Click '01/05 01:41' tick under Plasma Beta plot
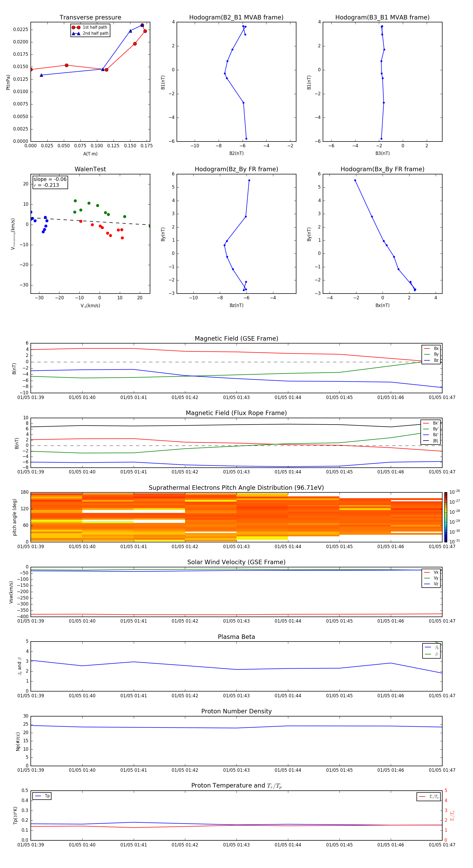Image resolution: width=473 pixels, height=868 pixels. point(134,696)
